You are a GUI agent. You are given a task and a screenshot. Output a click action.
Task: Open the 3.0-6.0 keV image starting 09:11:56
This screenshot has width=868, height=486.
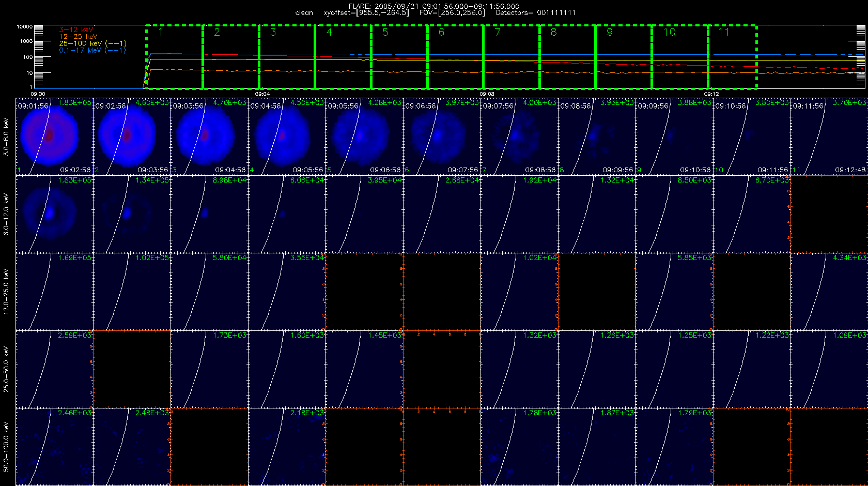click(829, 136)
